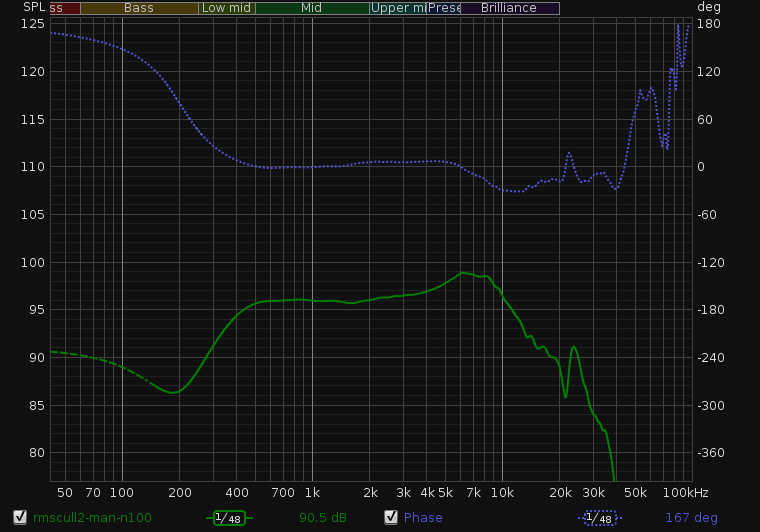Click the -180 degree axis value
This screenshot has width=760, height=532.
pyautogui.click(x=711, y=310)
